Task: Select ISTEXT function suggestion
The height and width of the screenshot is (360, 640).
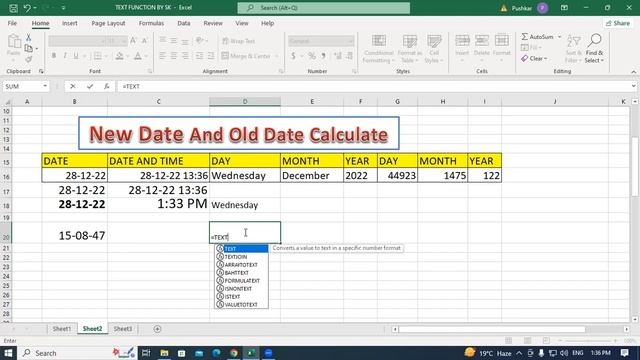Action: coord(241,297)
